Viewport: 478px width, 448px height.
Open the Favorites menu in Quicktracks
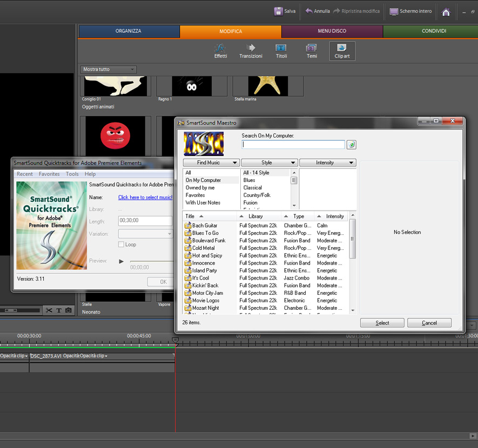pyautogui.click(x=49, y=174)
